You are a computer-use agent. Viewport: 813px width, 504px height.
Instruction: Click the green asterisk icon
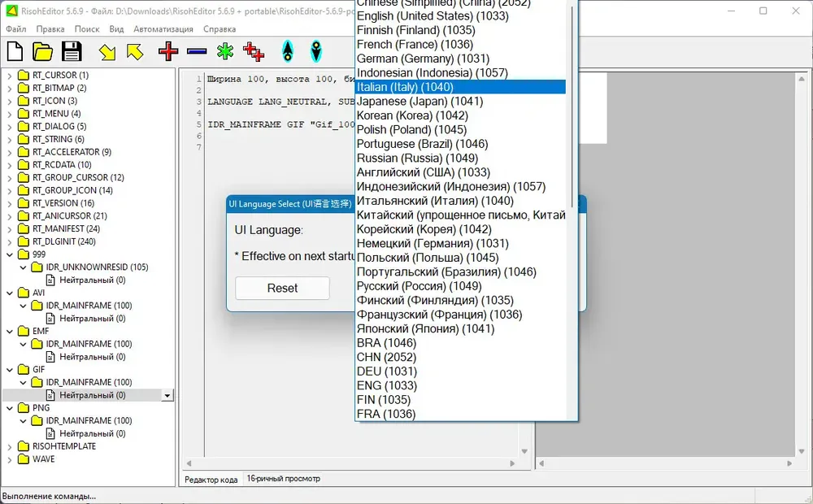[225, 51]
